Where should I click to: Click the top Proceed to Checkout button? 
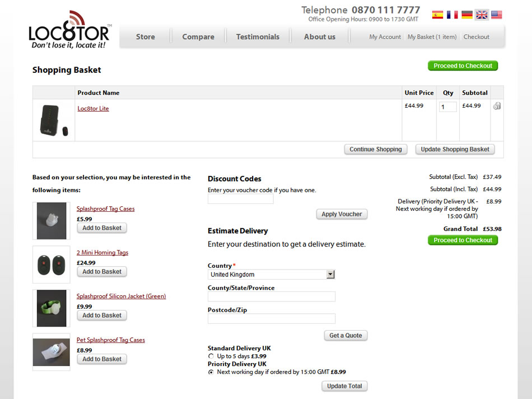[463, 66]
